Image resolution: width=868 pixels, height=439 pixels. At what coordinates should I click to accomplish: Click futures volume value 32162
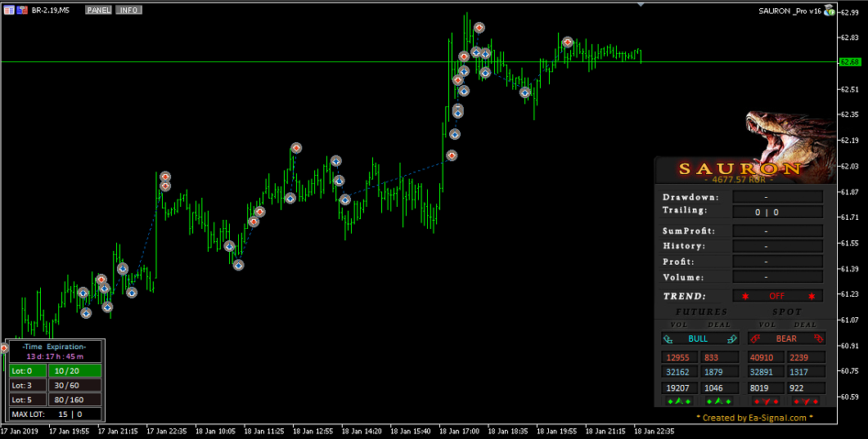tap(678, 372)
